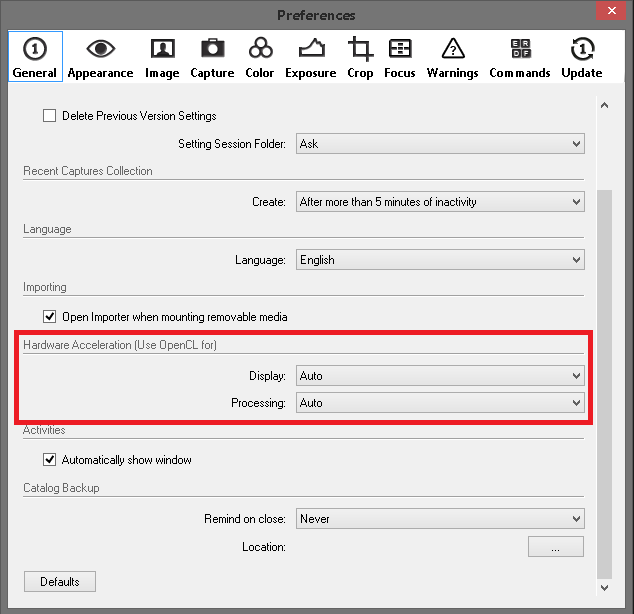
Task: Click the vertical scrollbar thumb
Action: coord(604,384)
